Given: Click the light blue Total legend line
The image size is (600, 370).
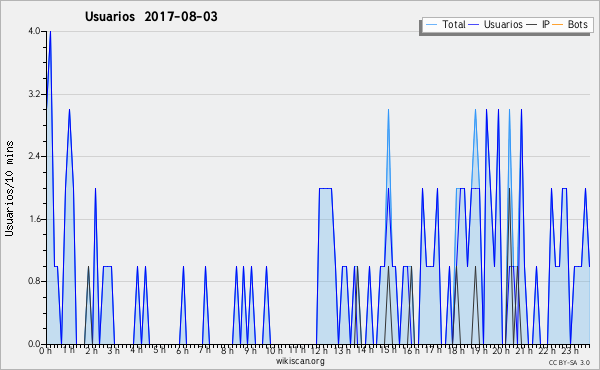Looking at the screenshot, I should point(431,25).
